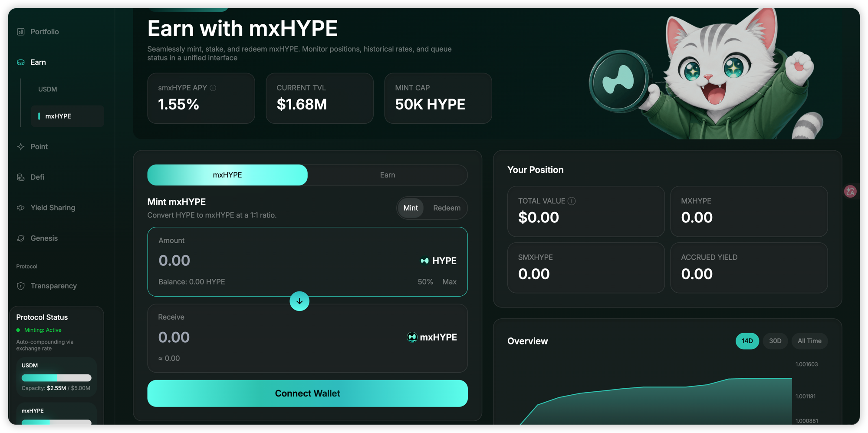Open the Defi section

coord(37,177)
